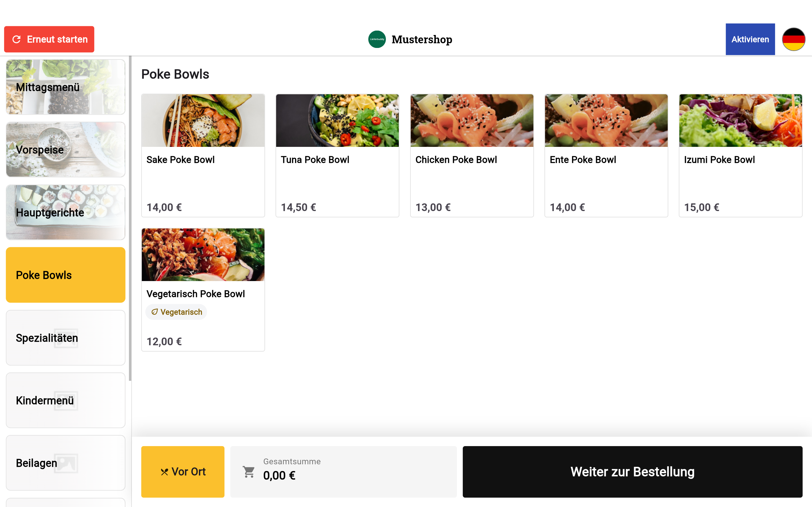Add the Izumi Poke Bowl
The height and width of the screenshot is (507, 812).
coord(740,156)
